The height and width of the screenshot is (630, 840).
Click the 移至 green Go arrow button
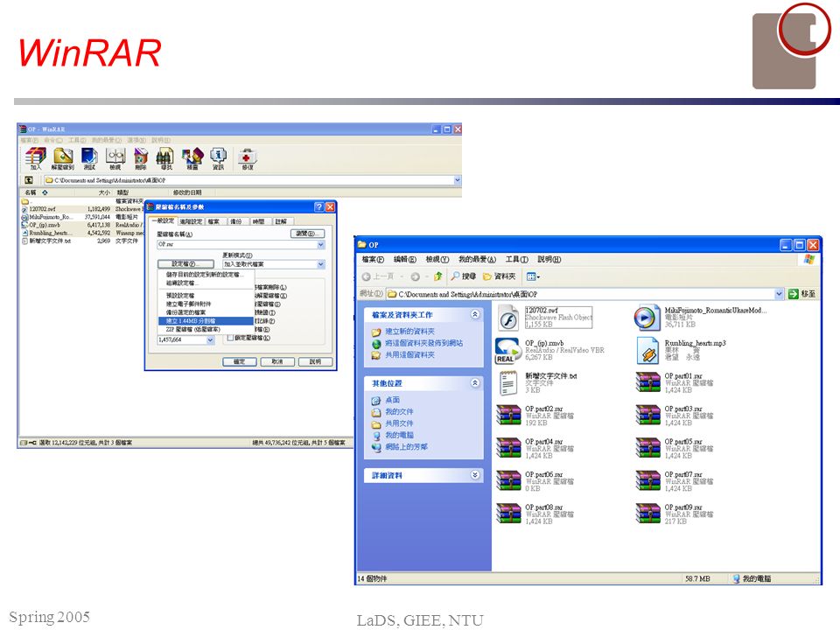[x=794, y=294]
